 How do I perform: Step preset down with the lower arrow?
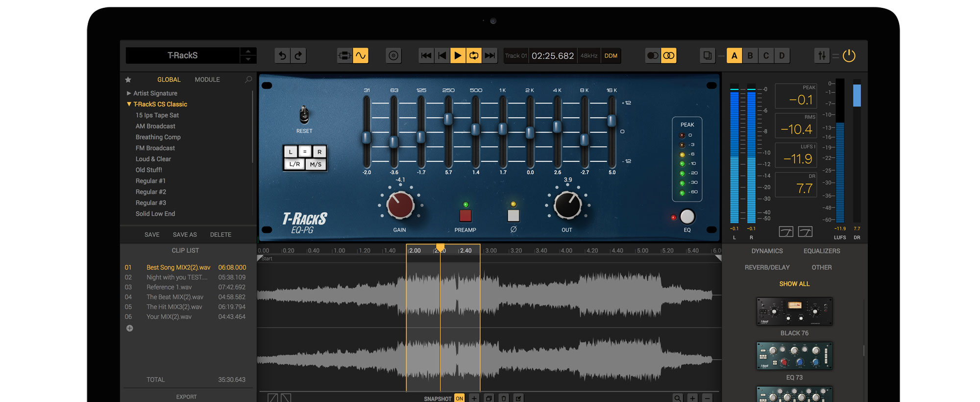point(248,60)
